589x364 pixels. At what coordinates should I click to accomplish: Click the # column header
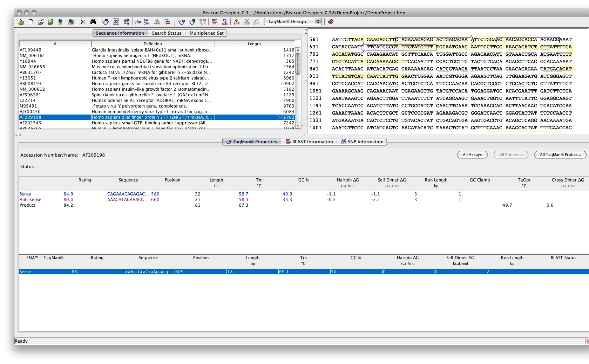[55, 44]
